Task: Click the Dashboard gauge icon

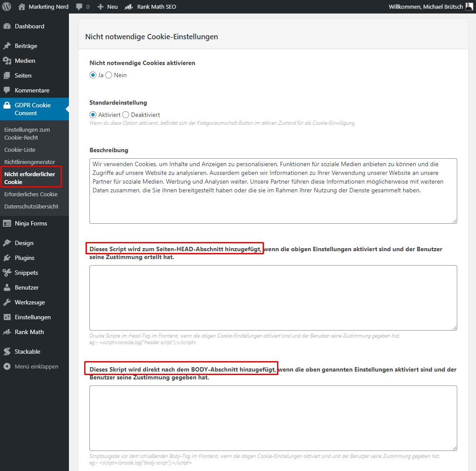Action: tap(7, 27)
